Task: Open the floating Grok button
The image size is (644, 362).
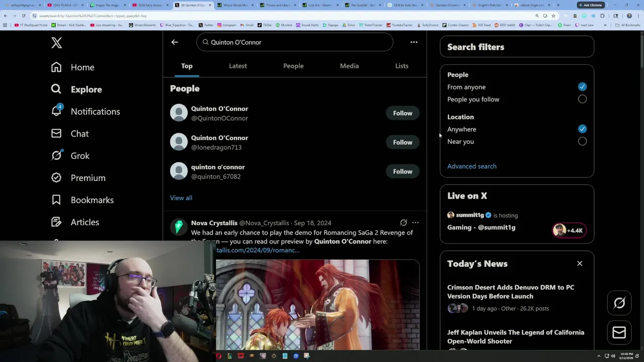Action: (619, 303)
